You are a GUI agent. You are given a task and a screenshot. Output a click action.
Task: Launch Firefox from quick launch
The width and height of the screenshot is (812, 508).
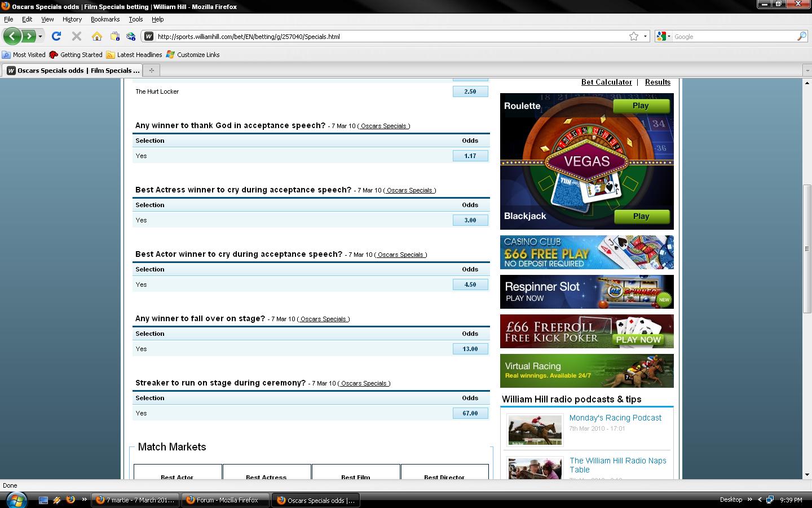[x=70, y=500]
